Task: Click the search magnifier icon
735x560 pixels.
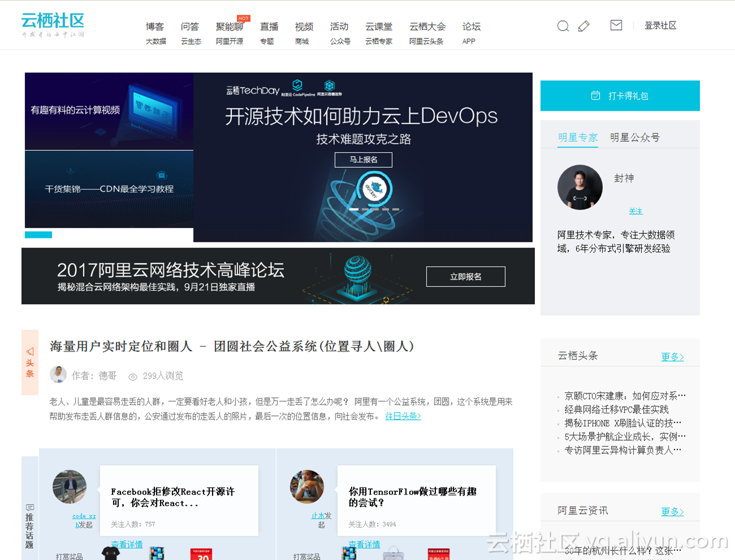Action: pyautogui.click(x=563, y=26)
